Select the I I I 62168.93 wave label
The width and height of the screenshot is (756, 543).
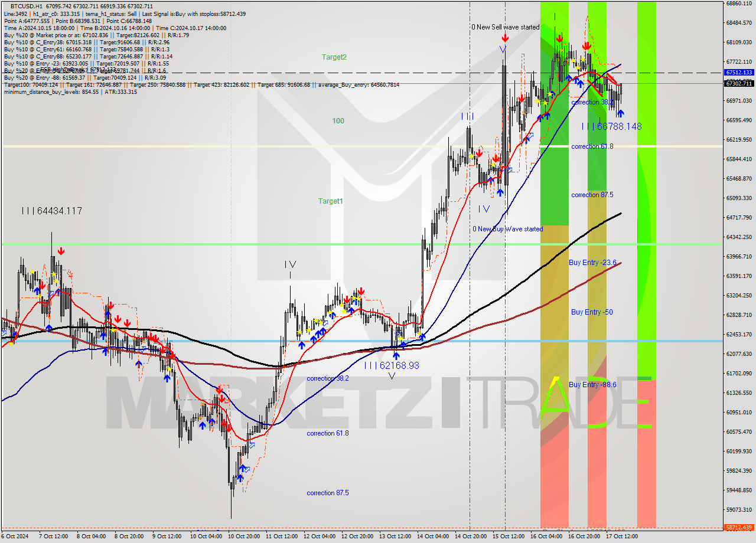391,366
